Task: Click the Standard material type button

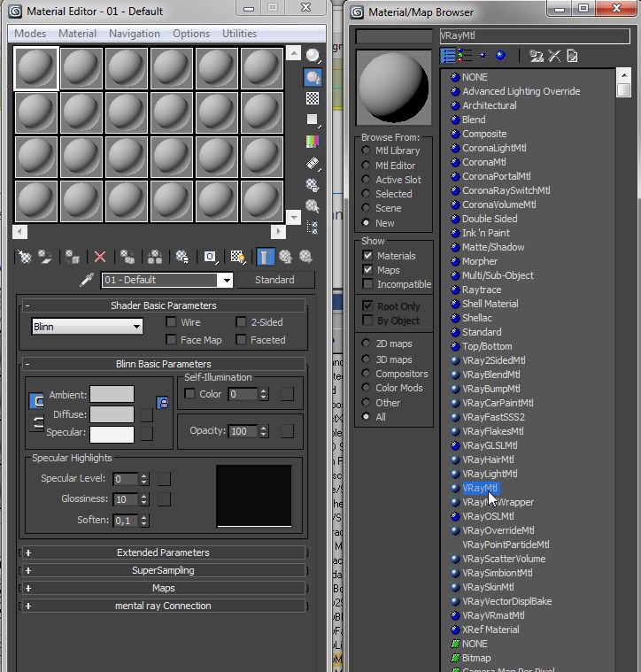Action: pyautogui.click(x=275, y=280)
